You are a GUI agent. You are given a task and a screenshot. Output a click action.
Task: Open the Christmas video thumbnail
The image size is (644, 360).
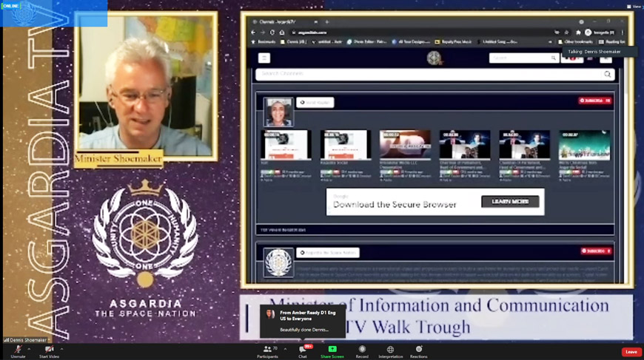[x=584, y=145]
